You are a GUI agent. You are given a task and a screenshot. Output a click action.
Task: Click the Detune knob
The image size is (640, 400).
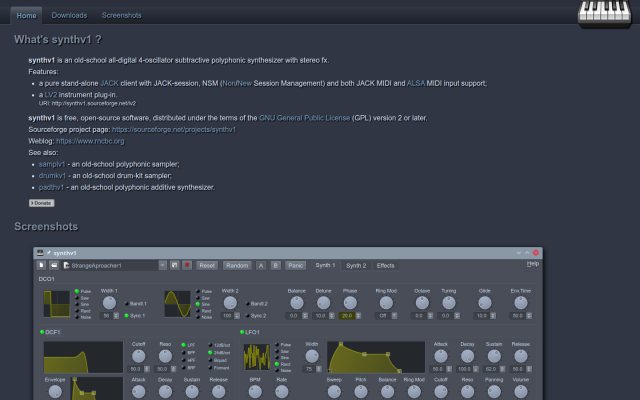(323, 303)
